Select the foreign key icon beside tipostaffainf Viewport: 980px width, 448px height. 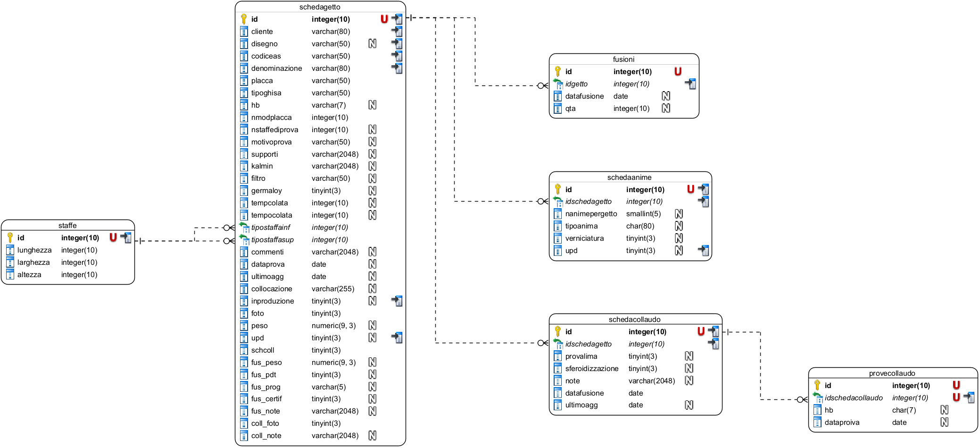coord(244,228)
